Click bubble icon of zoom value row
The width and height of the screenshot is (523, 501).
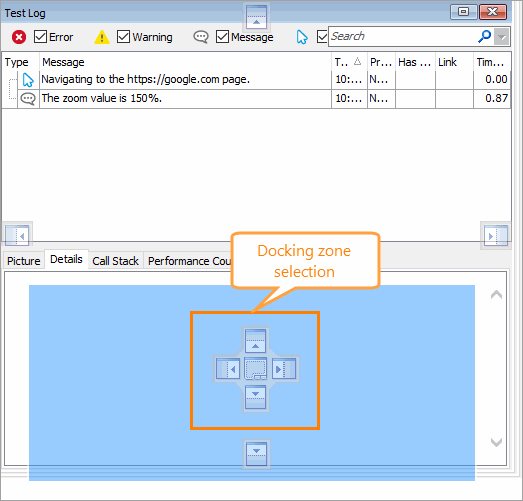[x=28, y=99]
